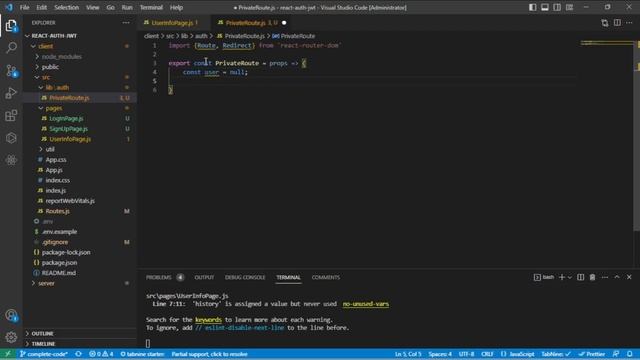Expand the util folder
Image resolution: width=640 pixels, height=360 pixels.
point(41,149)
